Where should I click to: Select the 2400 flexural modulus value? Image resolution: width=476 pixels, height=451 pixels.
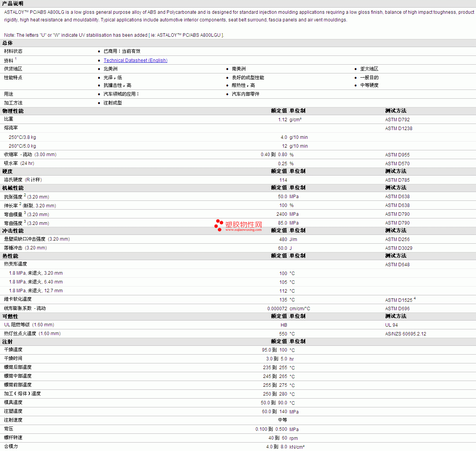(282, 214)
